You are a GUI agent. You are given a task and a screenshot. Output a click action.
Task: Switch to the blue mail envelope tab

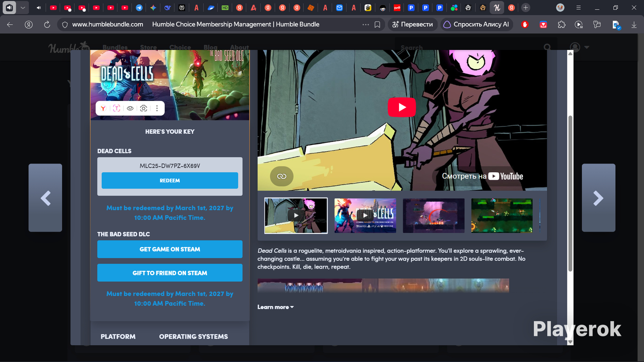339,8
